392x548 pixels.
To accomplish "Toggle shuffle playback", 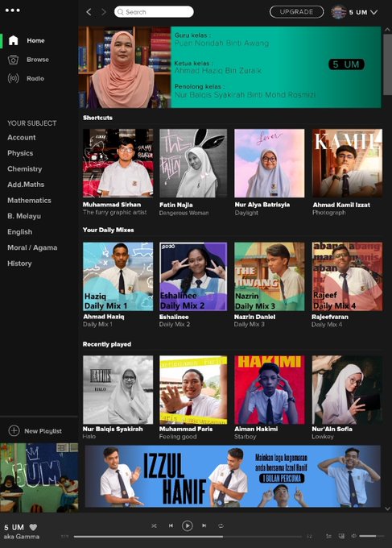I will [154, 525].
